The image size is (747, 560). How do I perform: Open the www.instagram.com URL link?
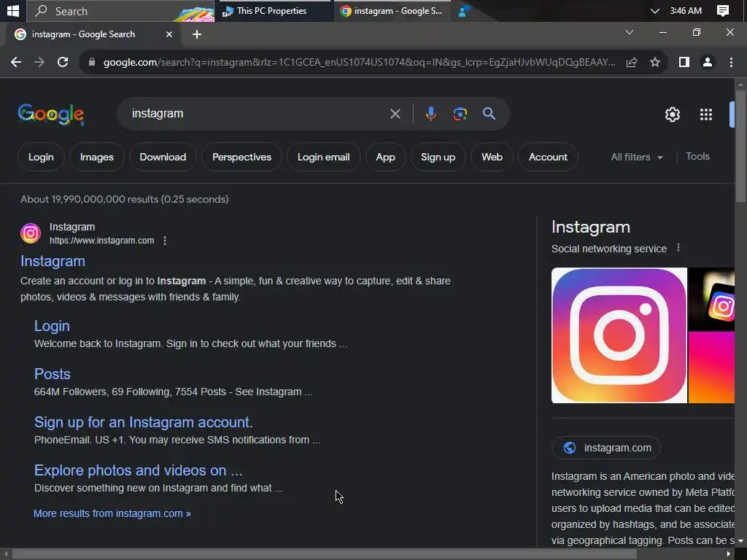(x=102, y=241)
